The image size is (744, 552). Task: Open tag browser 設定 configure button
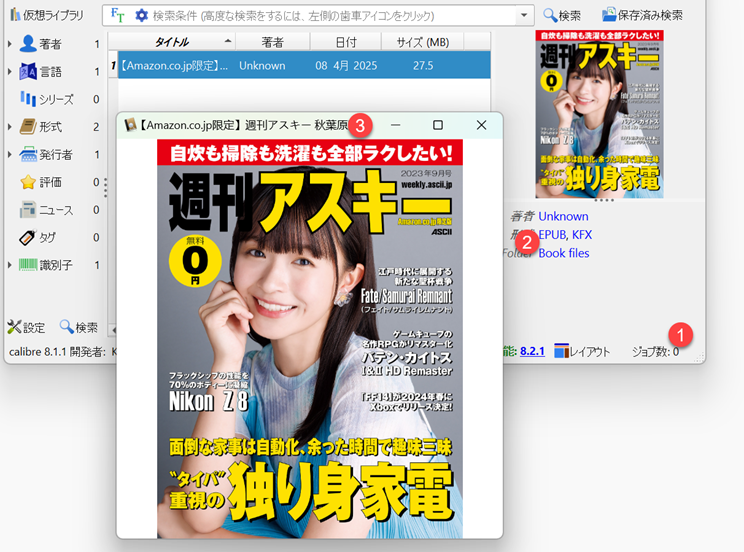pos(26,327)
